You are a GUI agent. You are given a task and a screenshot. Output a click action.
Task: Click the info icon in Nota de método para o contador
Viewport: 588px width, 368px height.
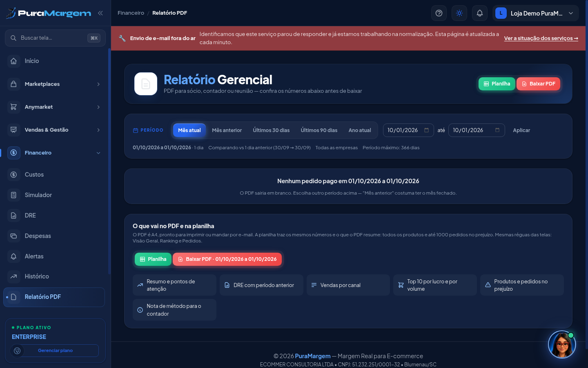tap(140, 310)
